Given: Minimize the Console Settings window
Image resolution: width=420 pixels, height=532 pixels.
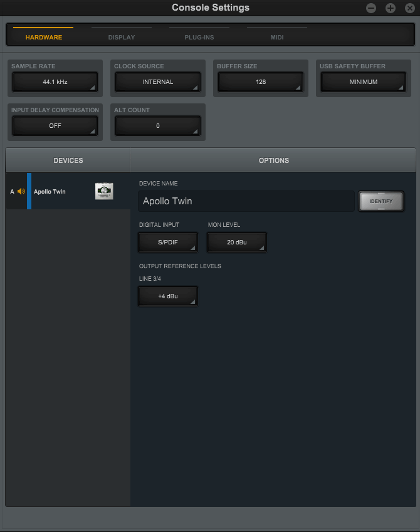Looking at the screenshot, I should pyautogui.click(x=371, y=8).
